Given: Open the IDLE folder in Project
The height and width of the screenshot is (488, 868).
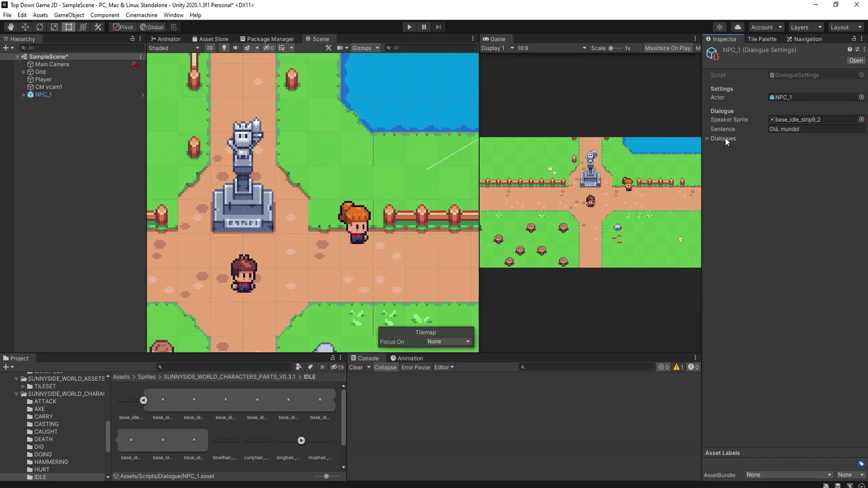Looking at the screenshot, I should (x=40, y=477).
